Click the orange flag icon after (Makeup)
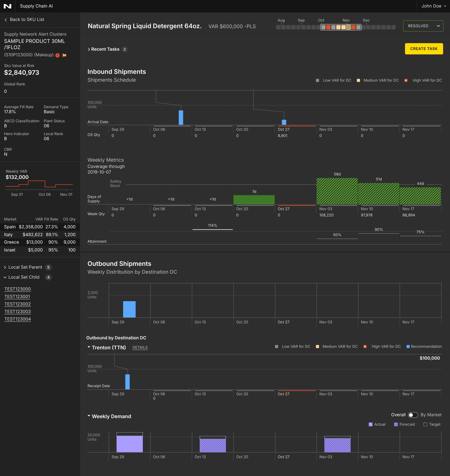 (x=64, y=55)
